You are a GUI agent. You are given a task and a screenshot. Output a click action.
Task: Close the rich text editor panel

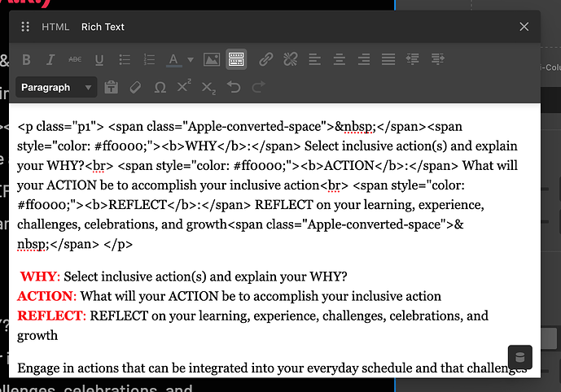(524, 27)
